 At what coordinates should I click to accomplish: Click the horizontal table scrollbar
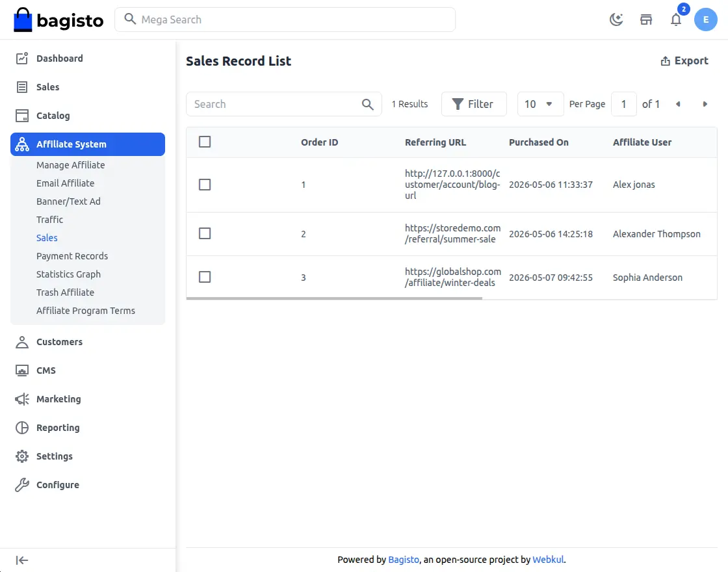[x=334, y=298]
